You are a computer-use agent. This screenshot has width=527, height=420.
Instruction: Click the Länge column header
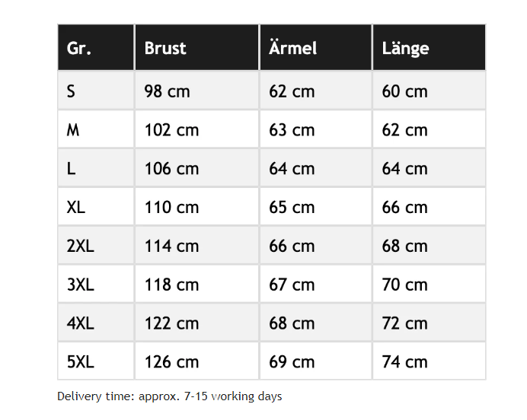(405, 48)
